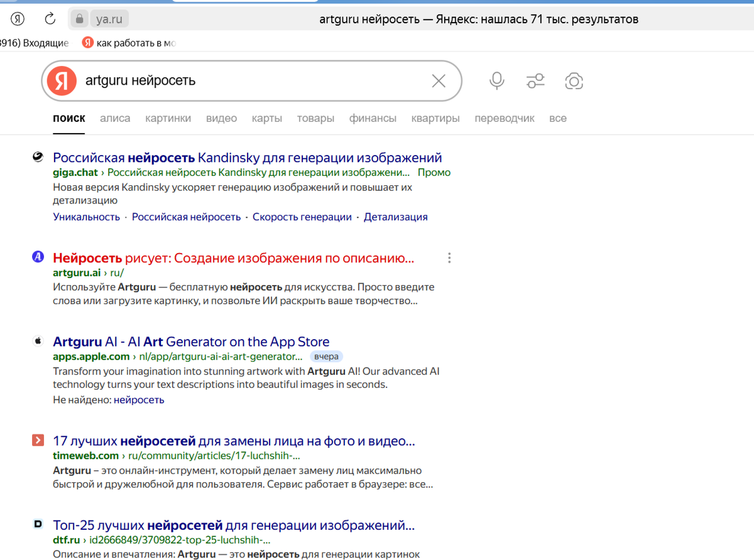This screenshot has width=754, height=560.
Task: Reload the page with refresh icon
Action: pos(50,19)
